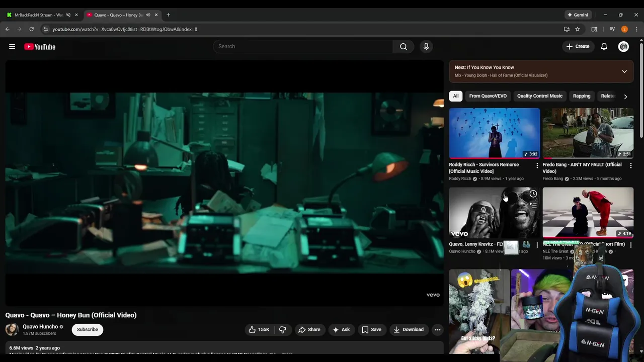View site information icon in address bar

pyautogui.click(x=46, y=29)
